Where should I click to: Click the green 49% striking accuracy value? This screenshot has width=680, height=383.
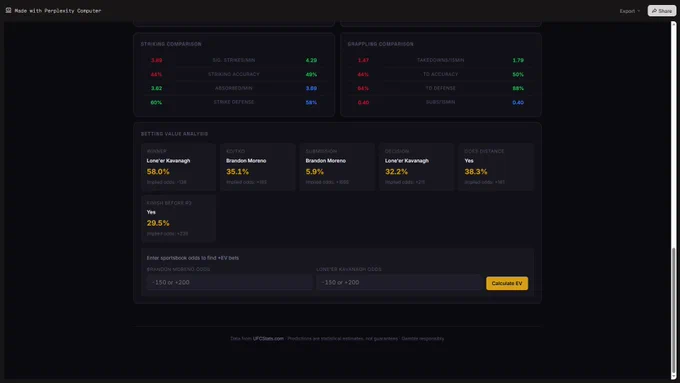[311, 74]
